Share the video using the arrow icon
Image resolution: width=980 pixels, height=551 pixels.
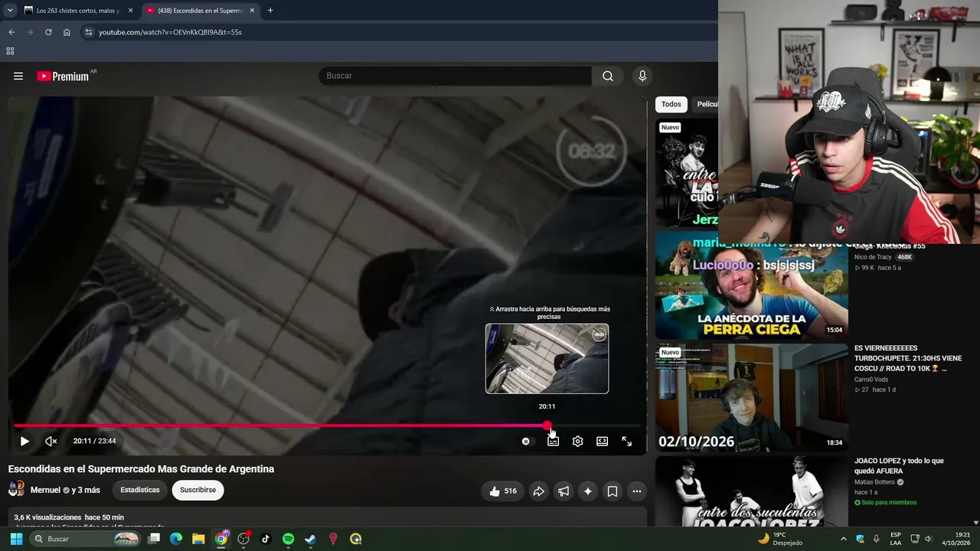pos(539,491)
